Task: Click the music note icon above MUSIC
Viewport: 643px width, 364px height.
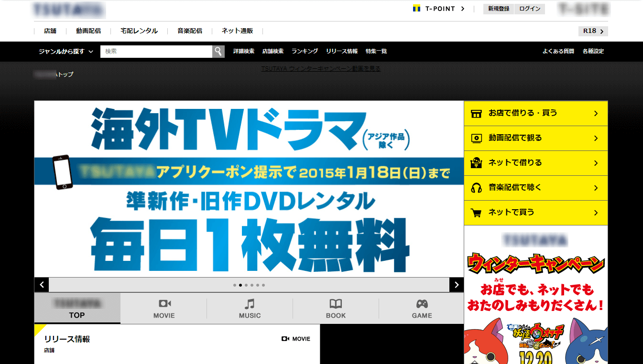Action: click(x=250, y=304)
